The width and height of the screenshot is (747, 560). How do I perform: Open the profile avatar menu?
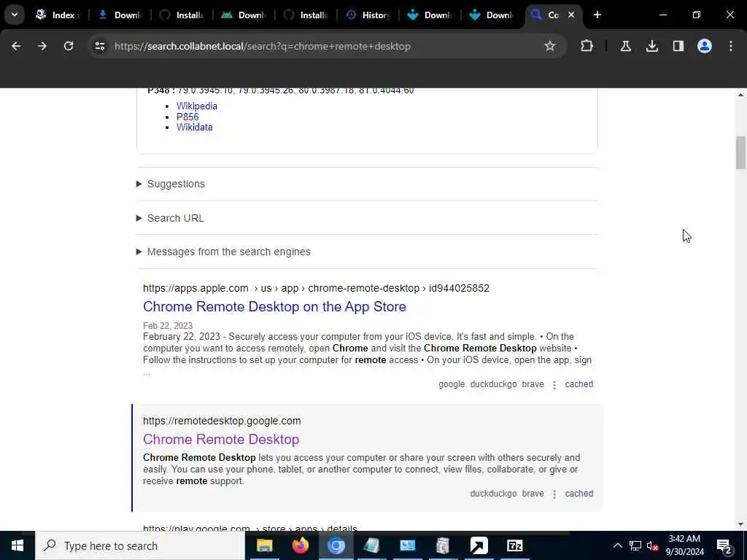pos(705,46)
